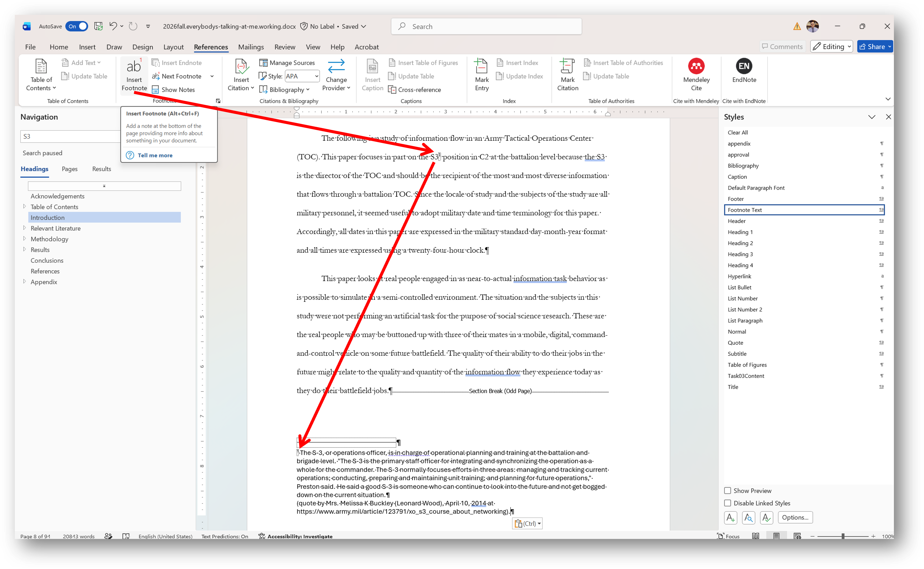Collapse the ribbon with the chevron
Screen dimensions: 924x569
click(x=888, y=99)
